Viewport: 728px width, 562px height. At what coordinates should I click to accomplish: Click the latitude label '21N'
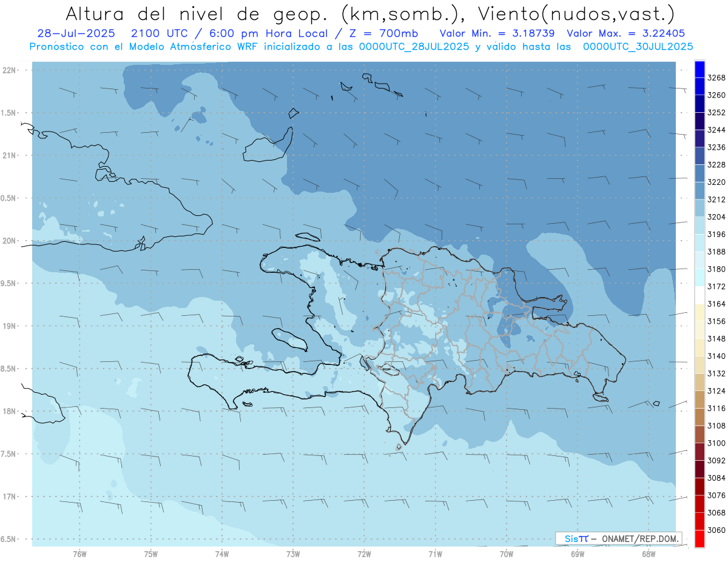click(x=8, y=155)
